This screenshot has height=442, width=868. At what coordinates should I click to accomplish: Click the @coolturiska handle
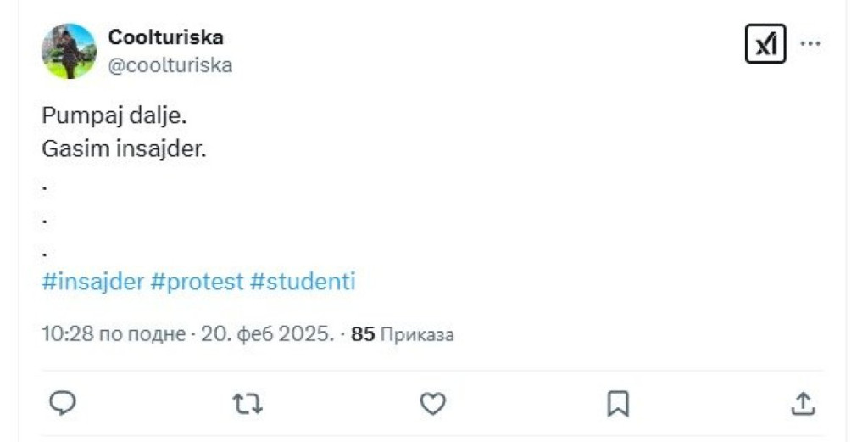click(170, 65)
